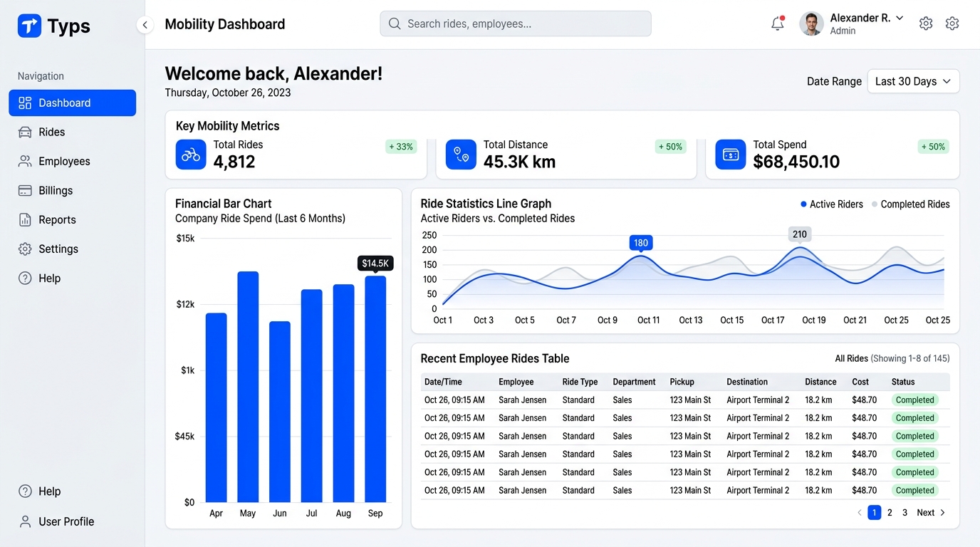
Task: Select page 1 in pagination
Action: pos(874,512)
